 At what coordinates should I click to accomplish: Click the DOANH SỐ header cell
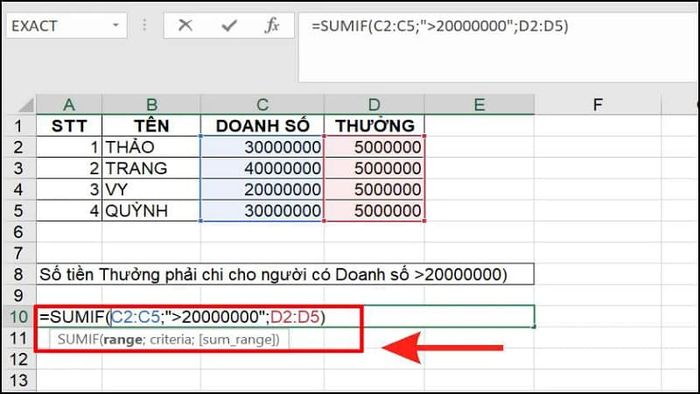point(262,126)
